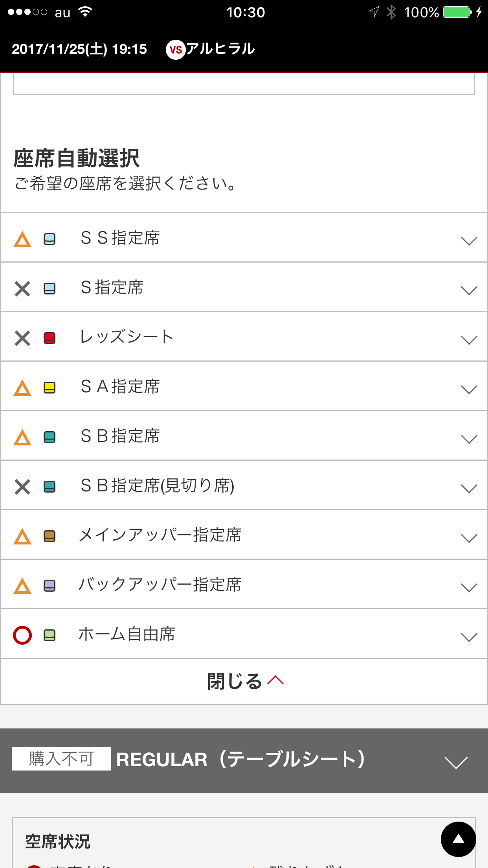Screen dimensions: 488x868
Task: Tap the orange triangle beside ＳＳ指定席
Action: coord(22,239)
